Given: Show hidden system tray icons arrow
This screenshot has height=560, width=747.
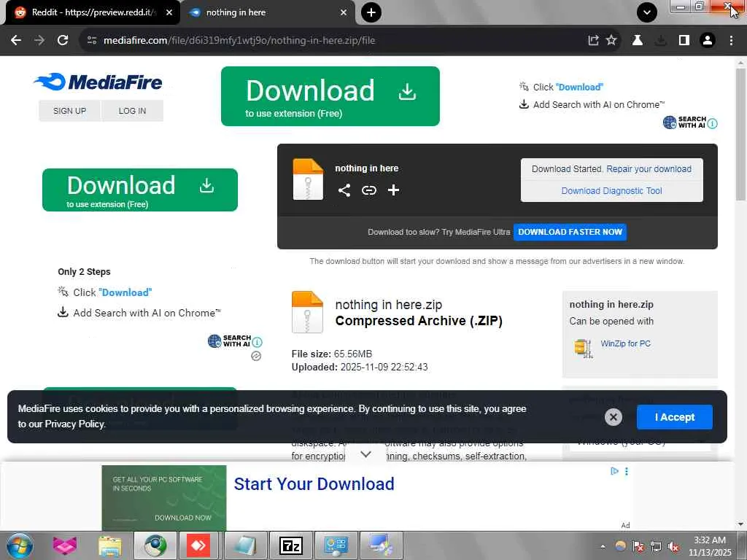Looking at the screenshot, I should click(603, 547).
